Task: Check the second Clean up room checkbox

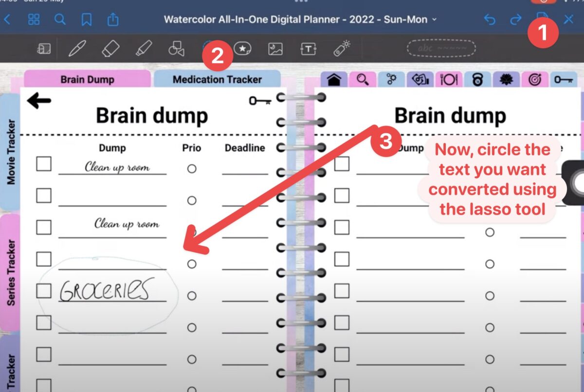Action: [x=44, y=227]
